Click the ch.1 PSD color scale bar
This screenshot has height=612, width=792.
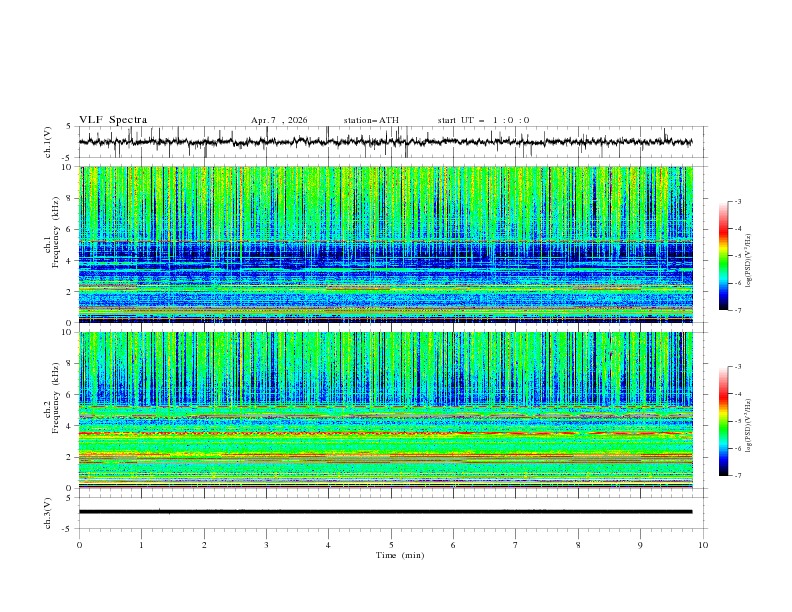click(x=723, y=256)
